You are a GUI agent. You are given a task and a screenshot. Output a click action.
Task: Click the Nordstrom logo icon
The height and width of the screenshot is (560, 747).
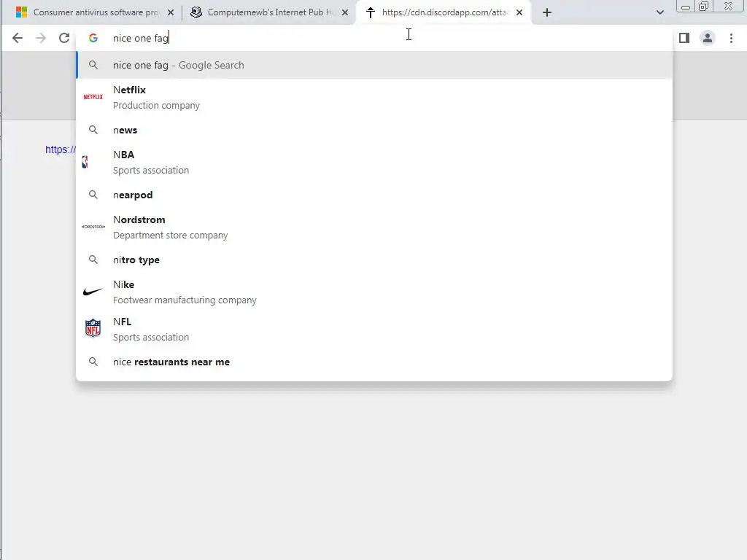93,227
